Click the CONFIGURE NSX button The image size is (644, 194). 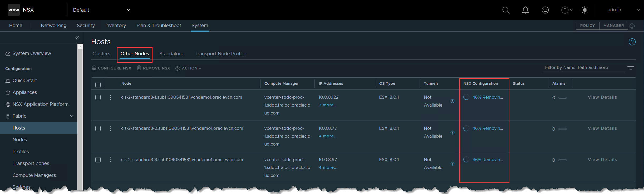click(x=111, y=68)
